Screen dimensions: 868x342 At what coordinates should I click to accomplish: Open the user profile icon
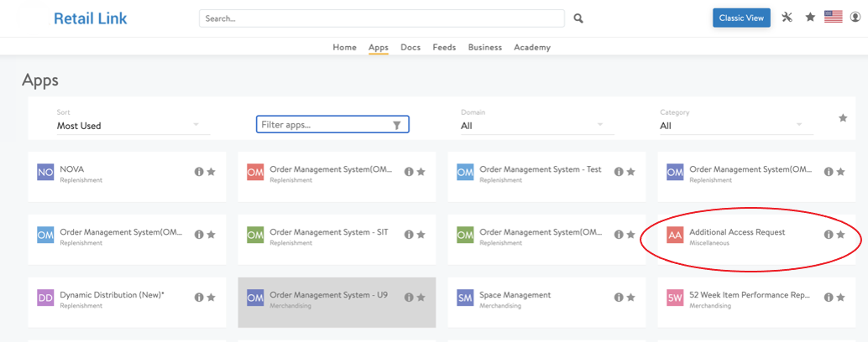[855, 17]
